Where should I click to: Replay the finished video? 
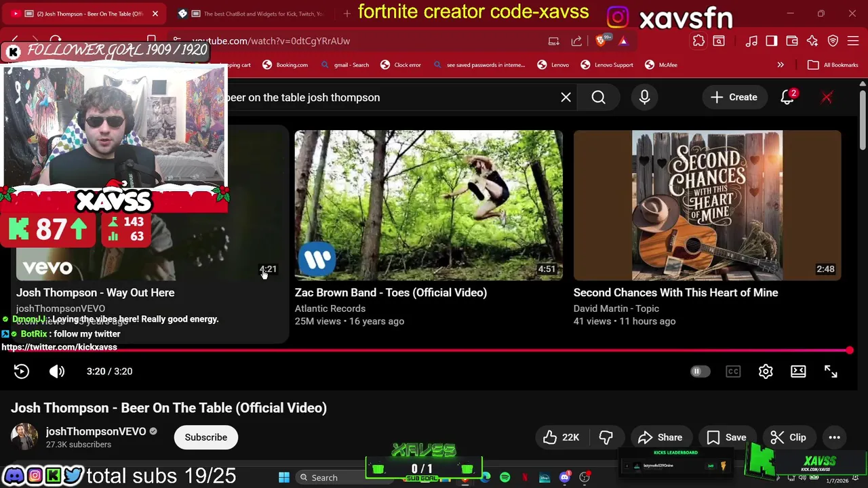coord(22,371)
